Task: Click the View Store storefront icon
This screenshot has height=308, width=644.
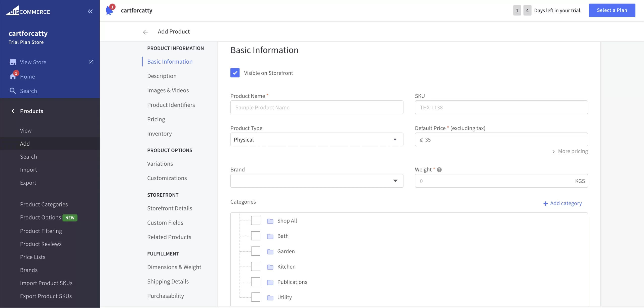Action: [x=13, y=62]
